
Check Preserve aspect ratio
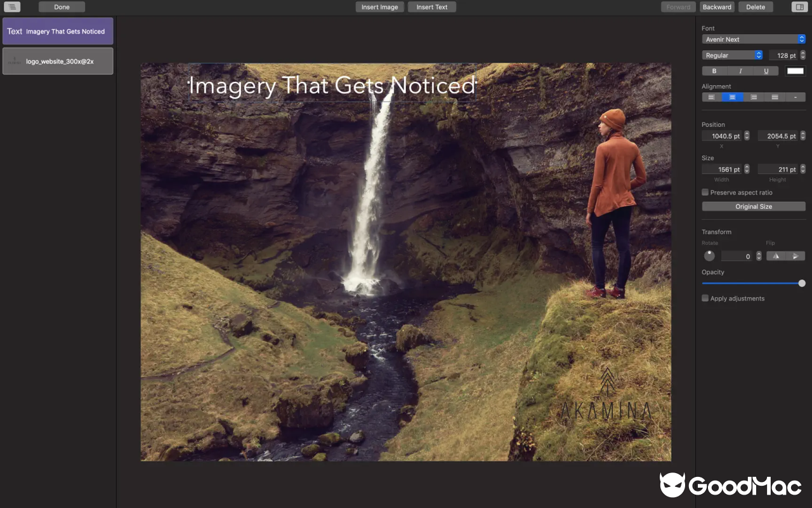(705, 192)
